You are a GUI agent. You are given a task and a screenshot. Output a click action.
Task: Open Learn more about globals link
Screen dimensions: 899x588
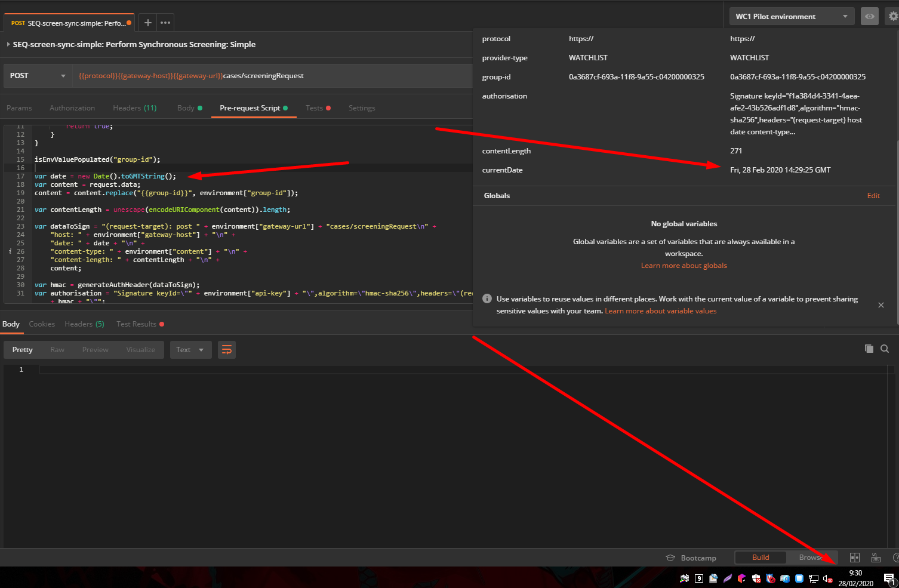coord(684,266)
